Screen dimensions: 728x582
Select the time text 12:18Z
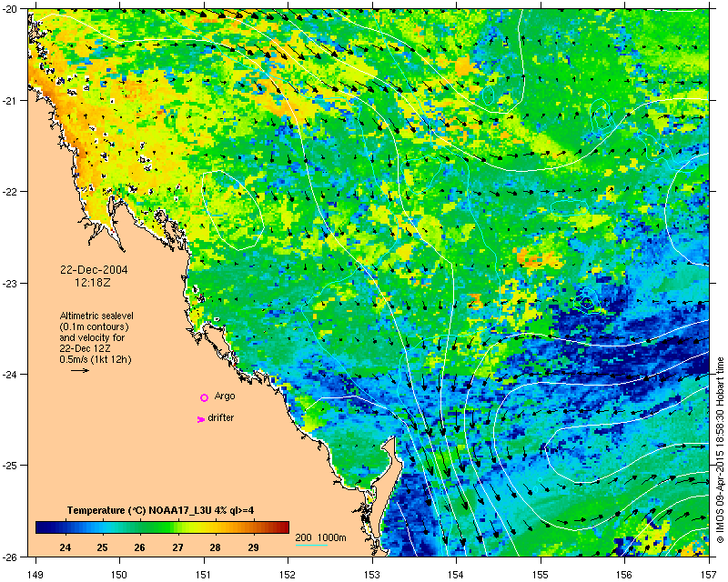click(x=93, y=282)
